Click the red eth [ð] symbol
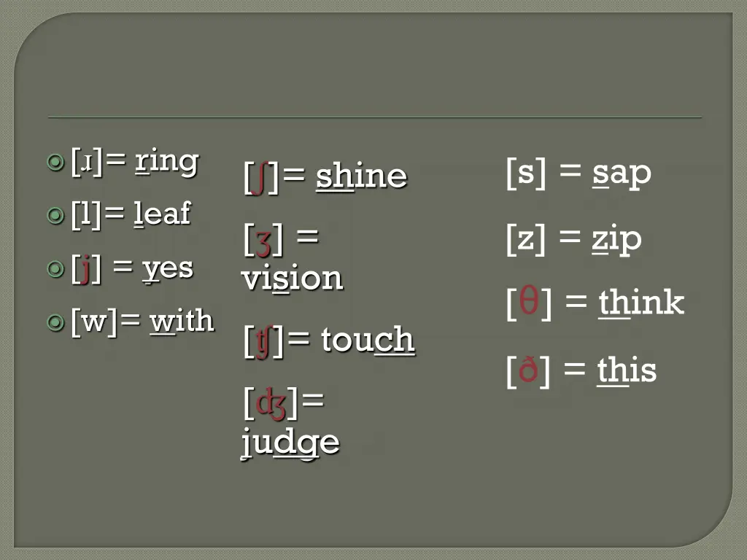Image resolution: width=747 pixels, height=560 pixels. point(528,368)
